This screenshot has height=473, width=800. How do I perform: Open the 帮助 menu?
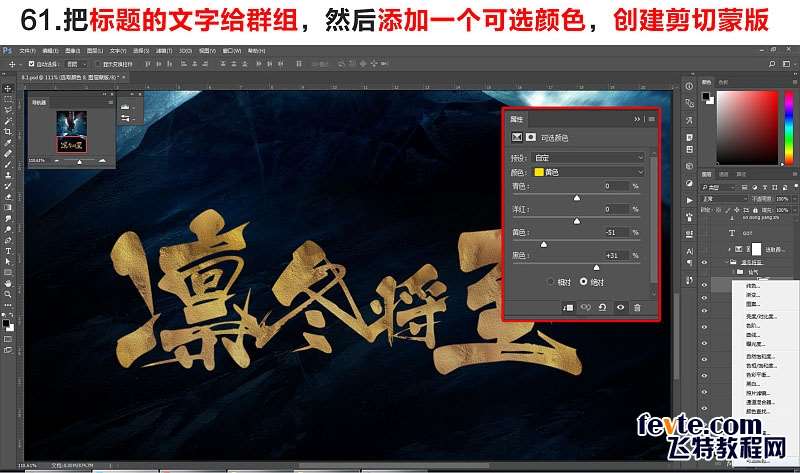[x=256, y=51]
